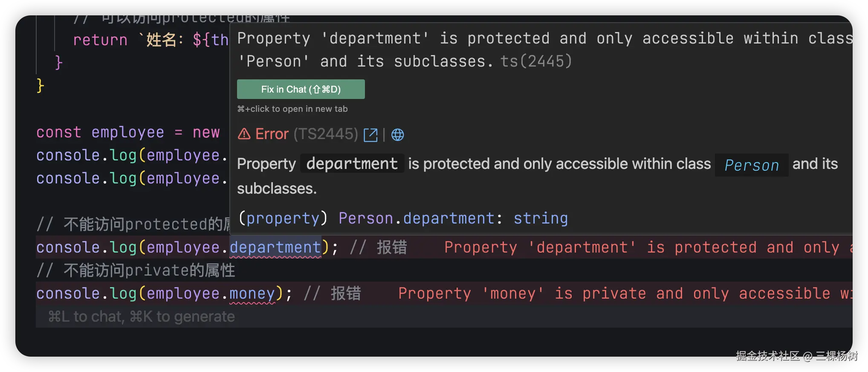Click the inline money is private error message
Screen dimensions: 868x372
[x=625, y=294]
